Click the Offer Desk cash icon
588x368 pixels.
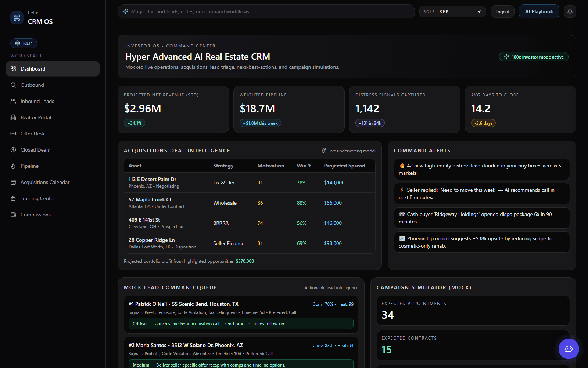click(x=13, y=134)
